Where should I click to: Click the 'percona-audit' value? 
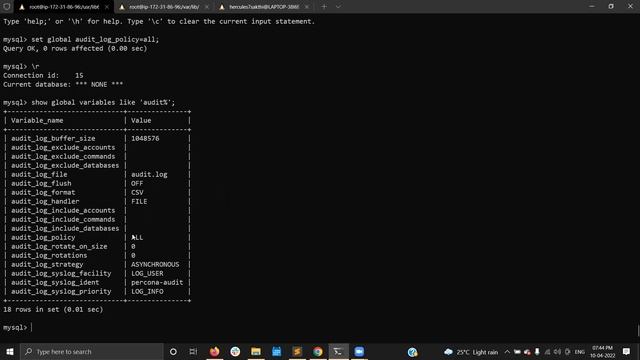[x=157, y=282]
